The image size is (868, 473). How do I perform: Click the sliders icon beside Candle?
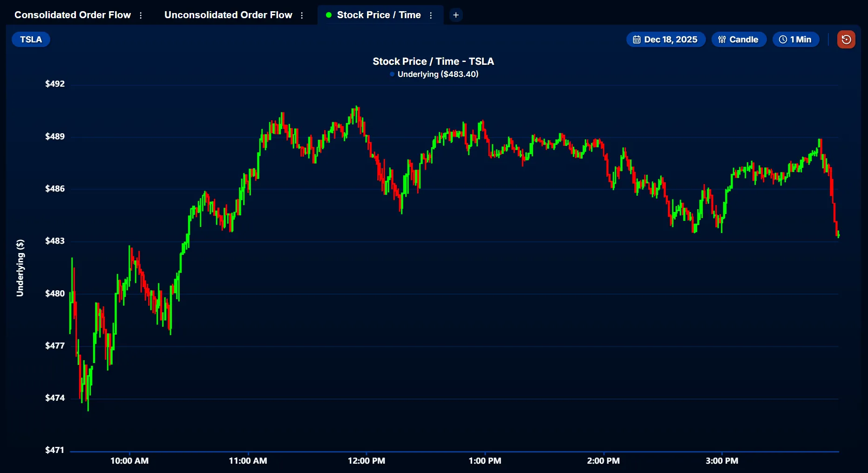tap(722, 40)
